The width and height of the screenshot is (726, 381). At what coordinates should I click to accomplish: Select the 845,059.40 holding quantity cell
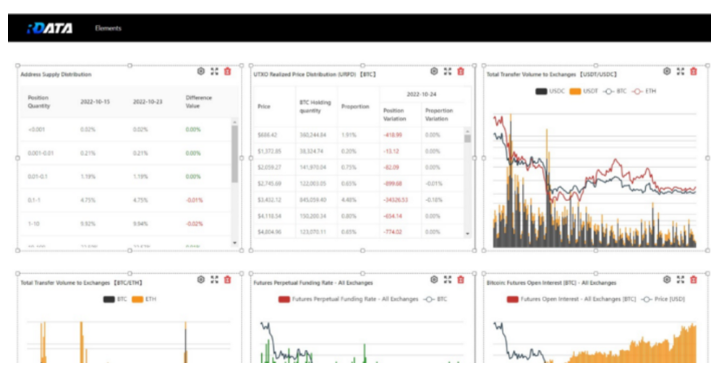[313, 200]
